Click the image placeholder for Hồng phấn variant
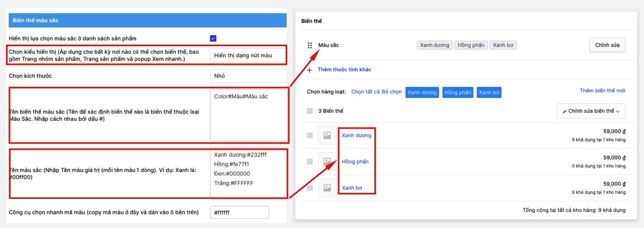Image resolution: width=644 pixels, height=228 pixels. point(327,162)
